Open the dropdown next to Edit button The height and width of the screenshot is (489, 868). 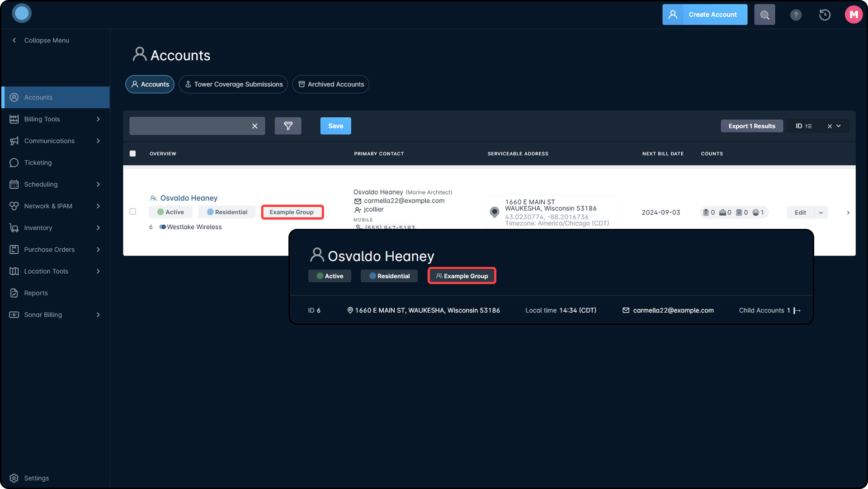pos(821,212)
